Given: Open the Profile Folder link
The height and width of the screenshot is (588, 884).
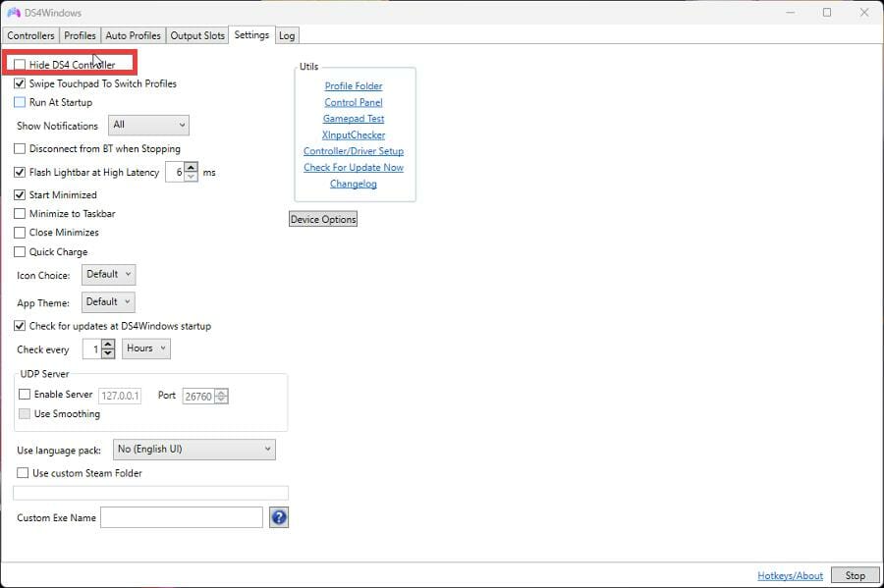Looking at the screenshot, I should [x=354, y=86].
